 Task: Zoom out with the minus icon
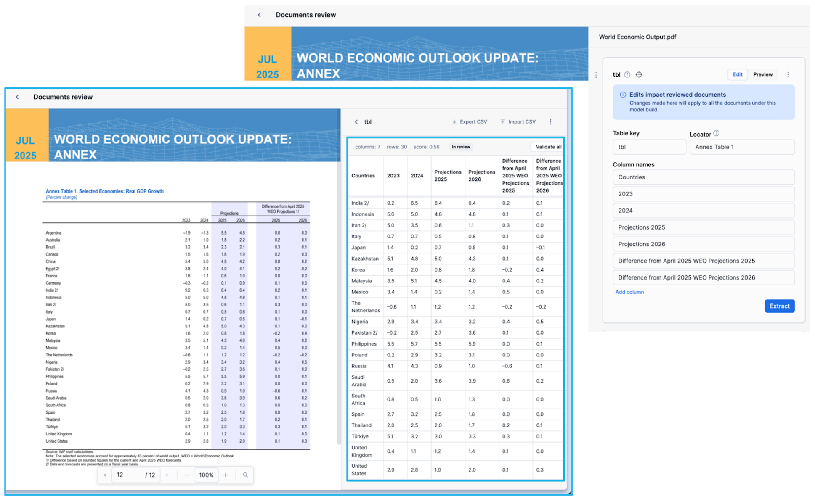187,475
